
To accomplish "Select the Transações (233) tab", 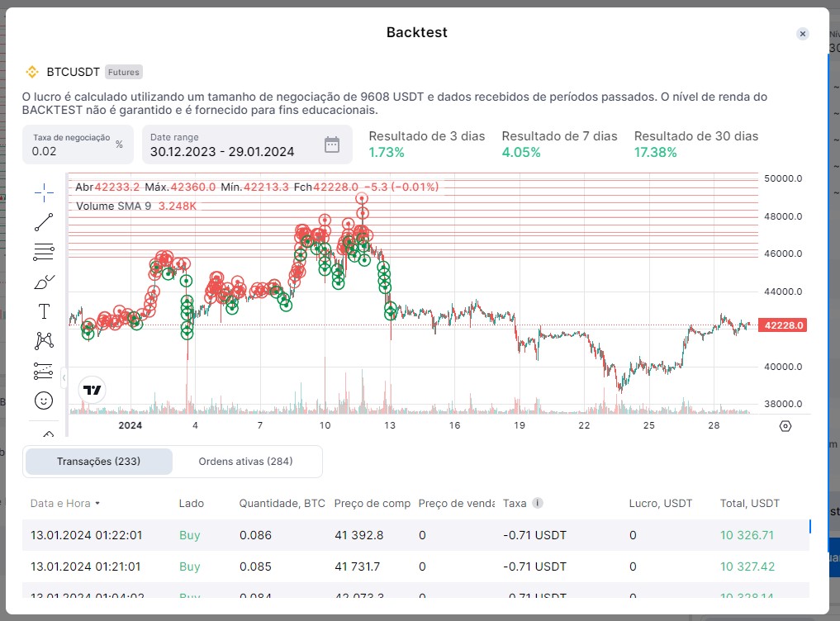I will tap(98, 462).
